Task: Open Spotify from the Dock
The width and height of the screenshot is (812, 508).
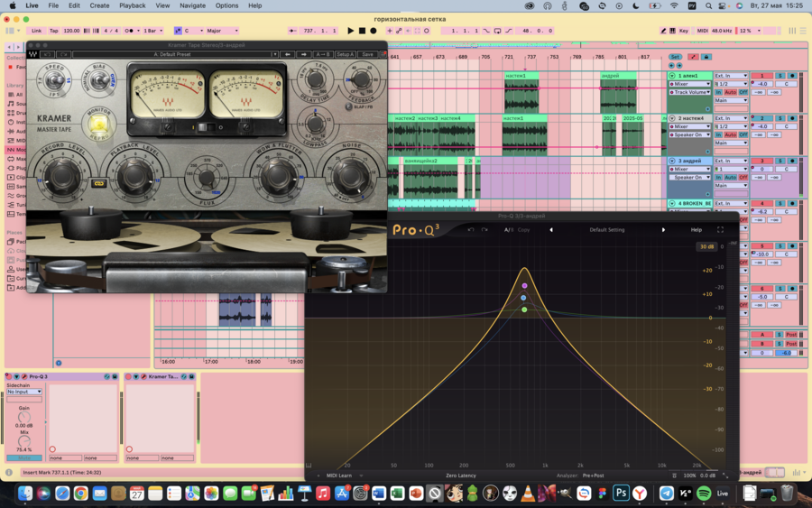Action: point(704,494)
